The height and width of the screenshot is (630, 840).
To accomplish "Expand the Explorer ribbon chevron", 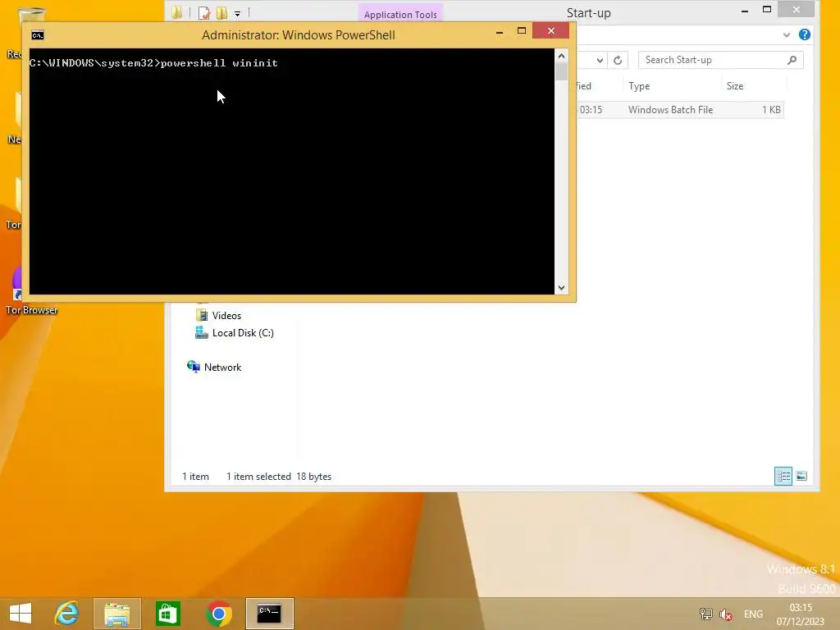I will pos(786,34).
